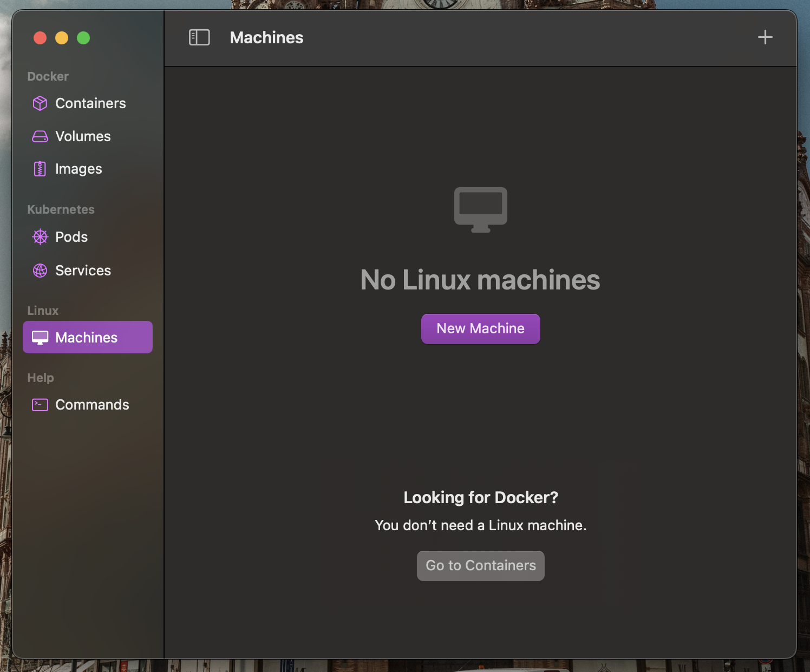The width and height of the screenshot is (810, 672).
Task: Select the Machines sidebar entry
Action: (x=86, y=337)
